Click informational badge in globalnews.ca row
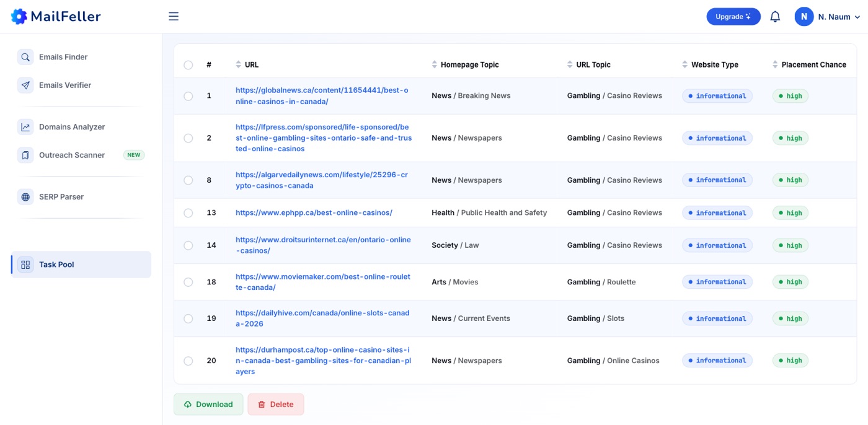This screenshot has height=425, width=868. pyautogui.click(x=717, y=96)
